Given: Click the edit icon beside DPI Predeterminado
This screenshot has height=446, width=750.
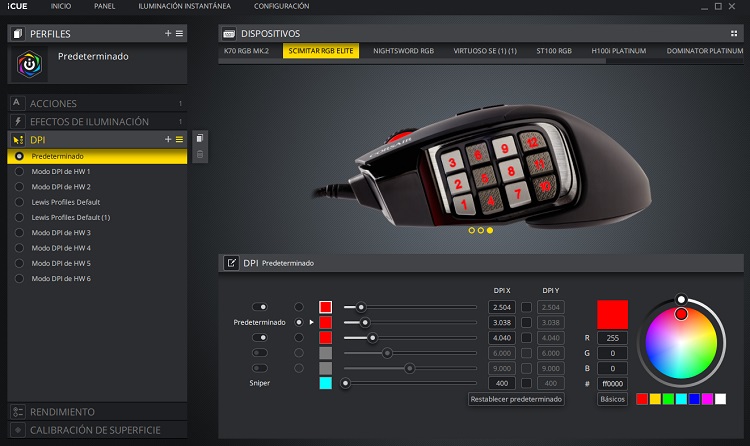Looking at the screenshot, I should click(x=232, y=263).
